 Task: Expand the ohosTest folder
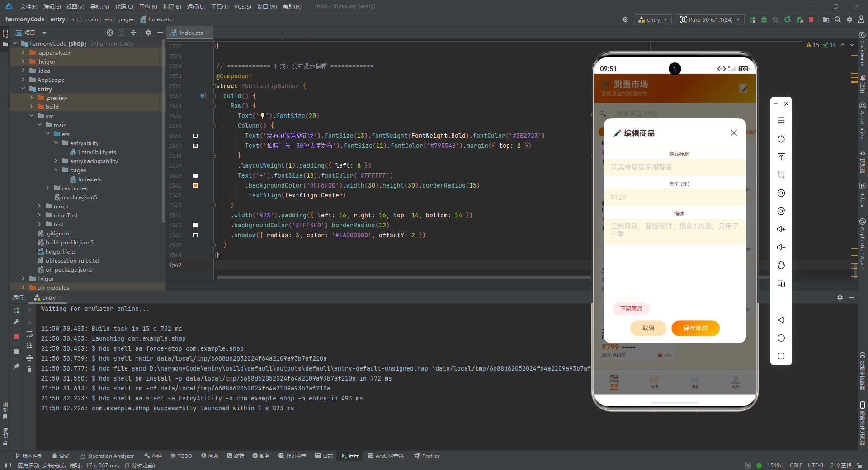(x=39, y=215)
